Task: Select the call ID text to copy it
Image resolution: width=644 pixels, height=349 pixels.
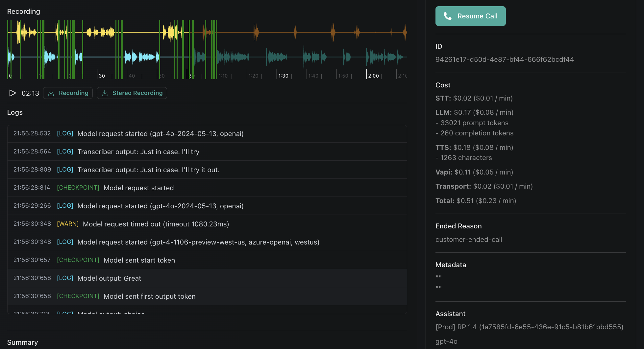Action: click(x=505, y=59)
